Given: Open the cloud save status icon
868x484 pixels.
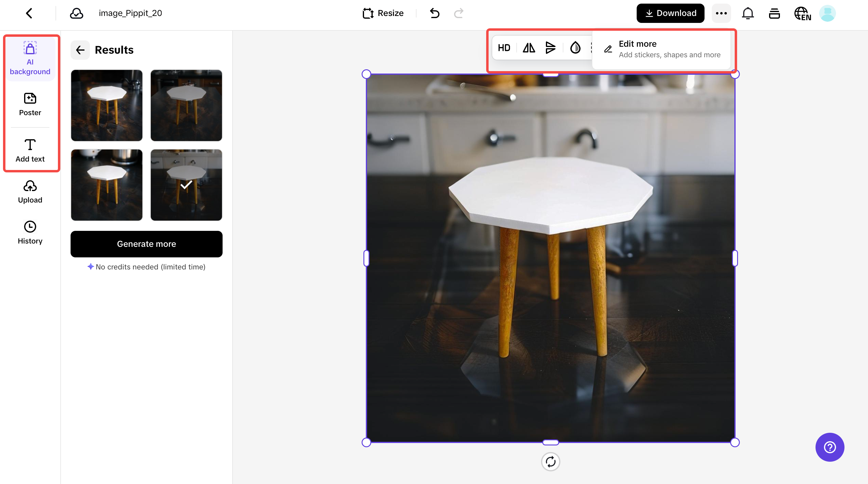Looking at the screenshot, I should pyautogui.click(x=77, y=13).
